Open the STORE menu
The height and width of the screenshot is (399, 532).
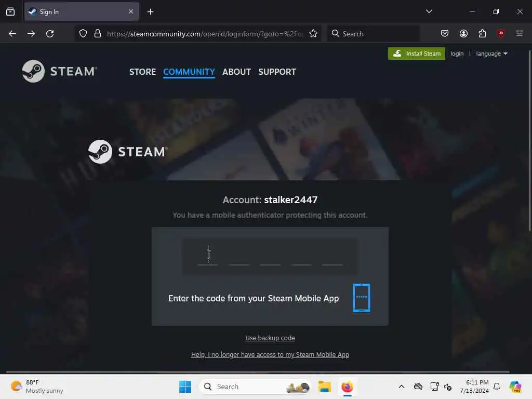pyautogui.click(x=142, y=72)
